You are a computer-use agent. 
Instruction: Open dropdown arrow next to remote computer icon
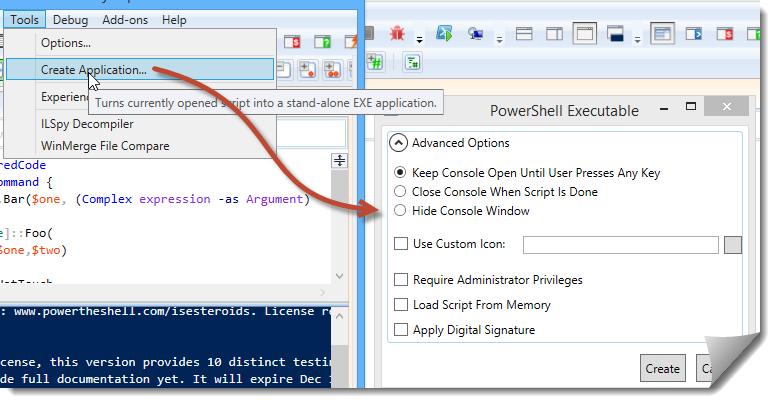[497, 38]
